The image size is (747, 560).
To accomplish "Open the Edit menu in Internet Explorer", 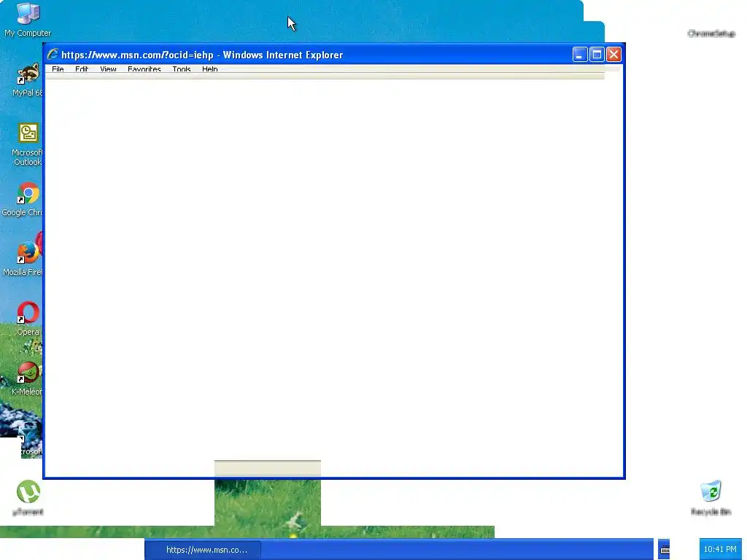I will [x=82, y=69].
